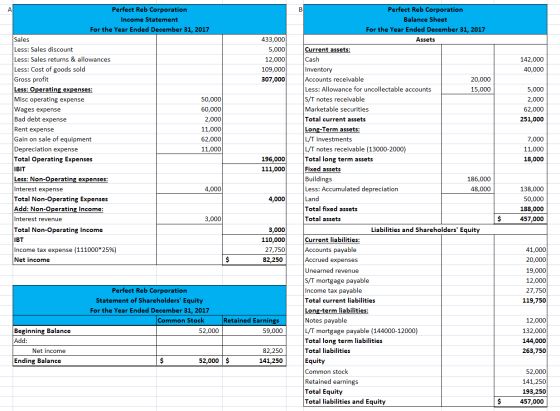Screen dimensions: 560x411
Task: Select 'Less: Accumulated depreciation' label
Action: click(x=351, y=189)
